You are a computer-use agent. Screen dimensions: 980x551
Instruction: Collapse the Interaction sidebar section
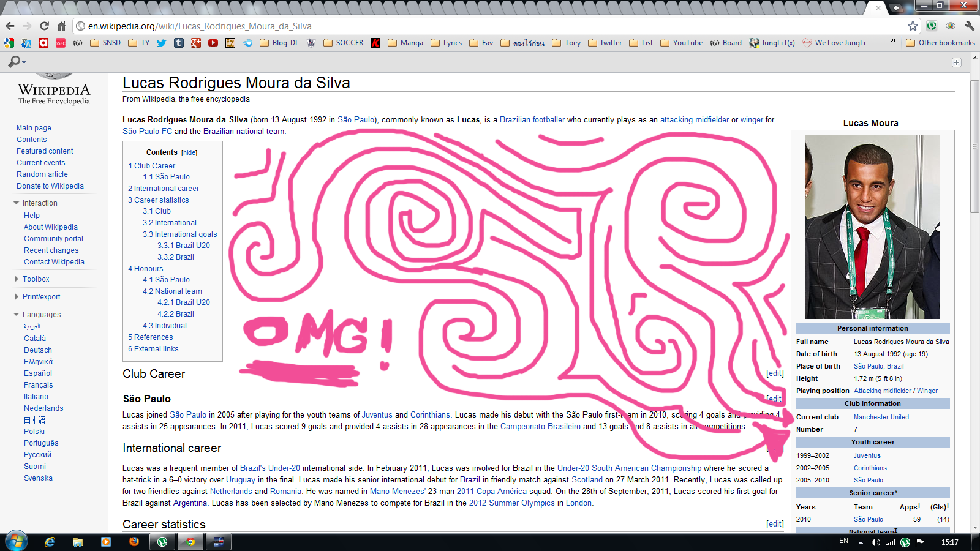click(40, 203)
